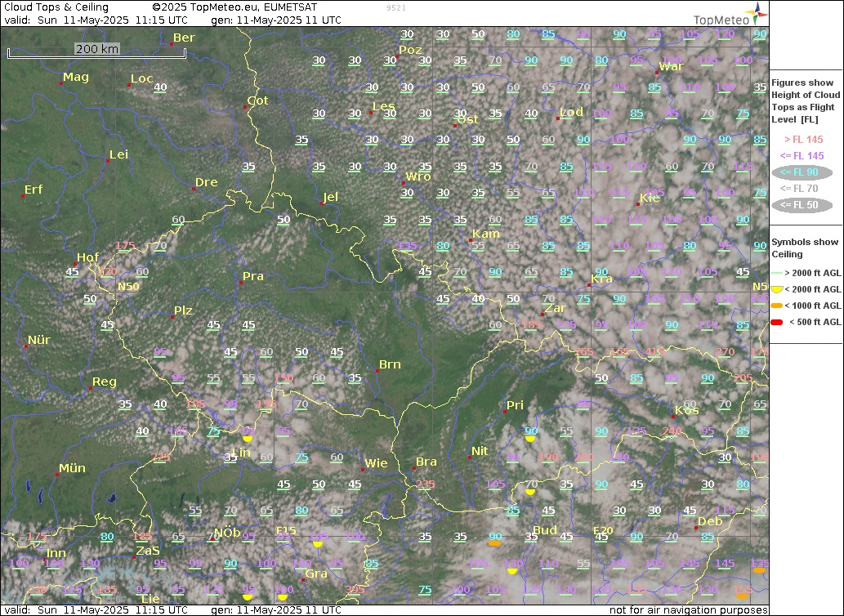Click the gray oval '<= FL 90' legend entry
Image resolution: width=844 pixels, height=616 pixels.
tap(802, 172)
